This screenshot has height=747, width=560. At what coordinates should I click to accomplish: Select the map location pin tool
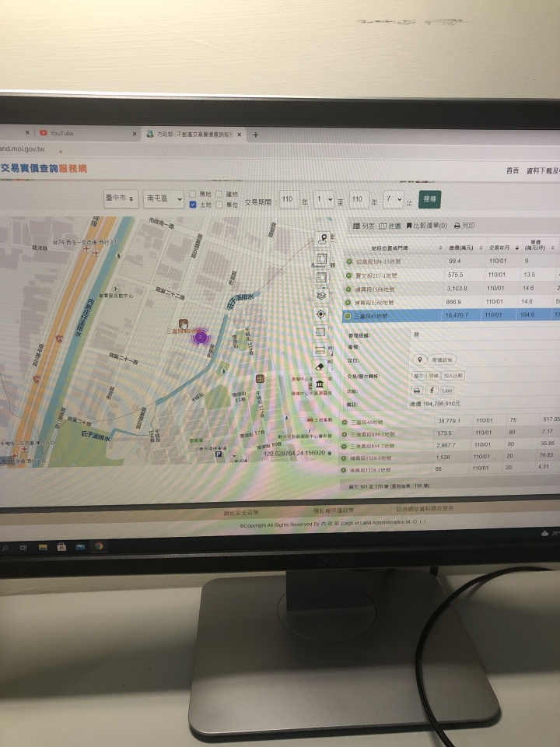coord(324,239)
